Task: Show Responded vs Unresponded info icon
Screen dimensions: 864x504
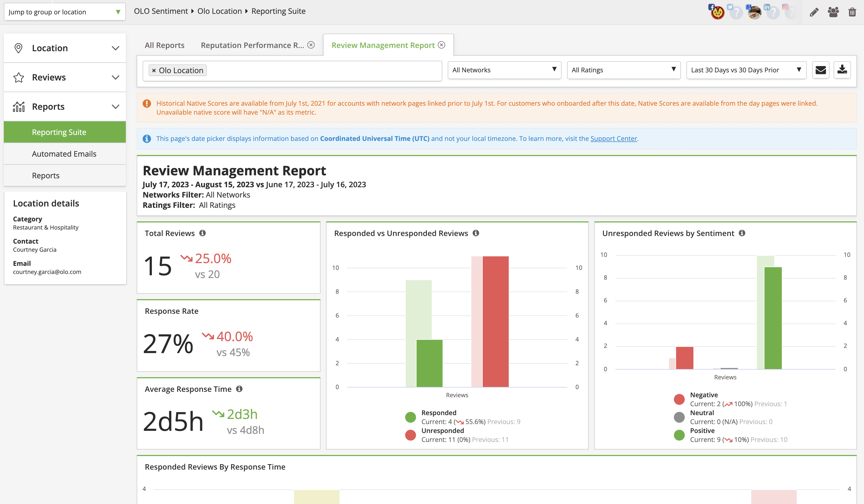Action: click(476, 233)
